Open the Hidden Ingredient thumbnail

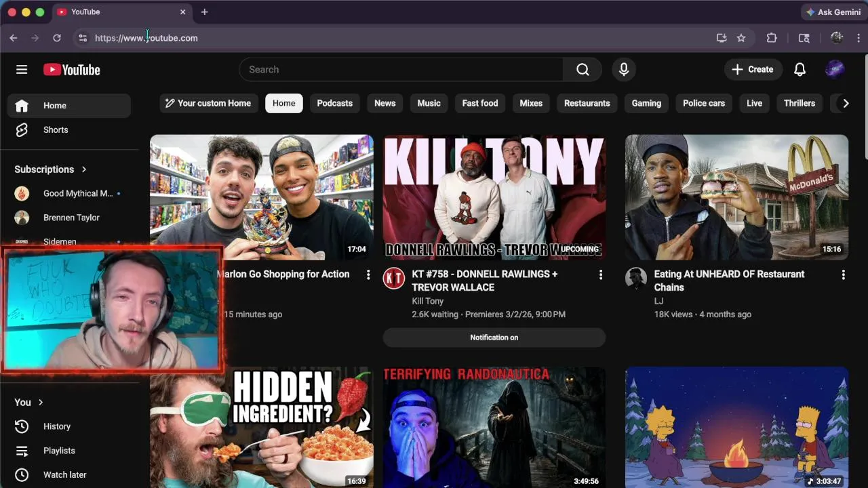click(x=262, y=428)
